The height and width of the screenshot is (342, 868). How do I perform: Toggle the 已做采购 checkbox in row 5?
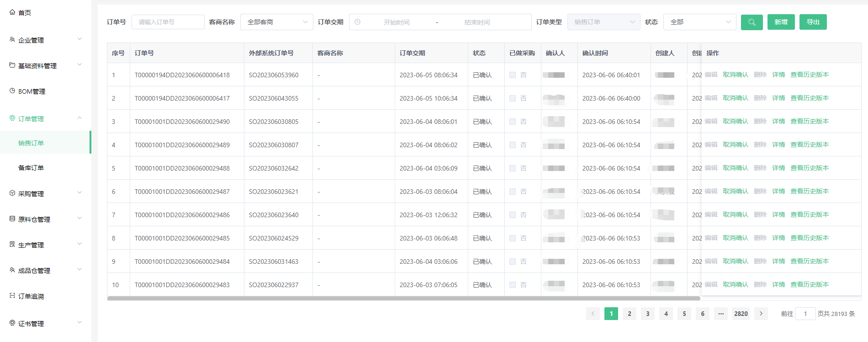513,168
